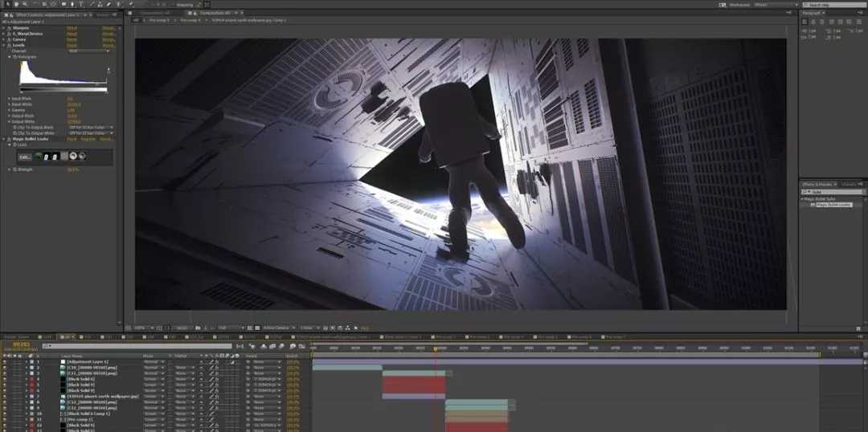The height and width of the screenshot is (432, 868).
Task: Select the Pen tool in the toolbar
Action: coord(72,4)
